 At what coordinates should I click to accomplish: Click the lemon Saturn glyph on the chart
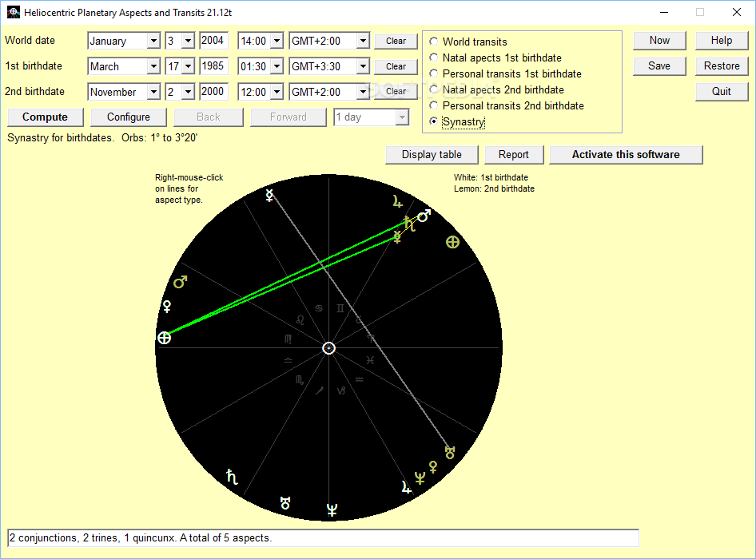pyautogui.click(x=409, y=224)
